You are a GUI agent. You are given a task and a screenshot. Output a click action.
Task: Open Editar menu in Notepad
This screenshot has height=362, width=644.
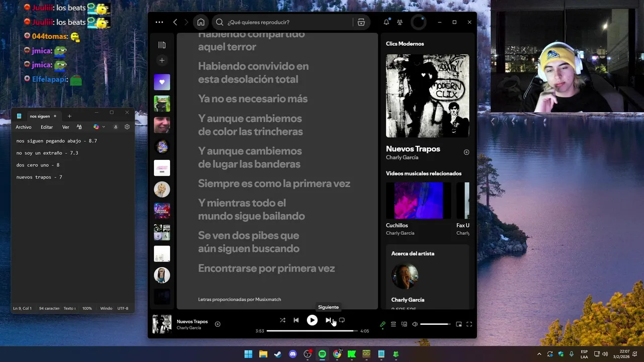(x=47, y=127)
